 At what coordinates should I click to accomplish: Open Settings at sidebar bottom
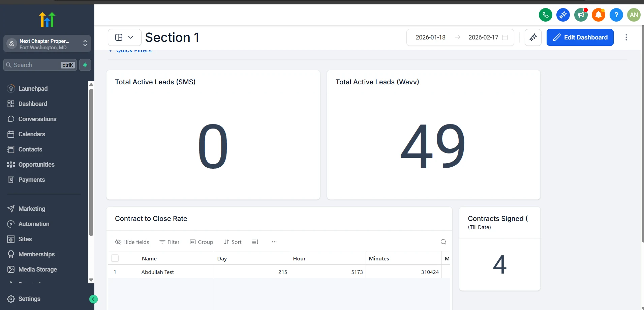coord(29,299)
